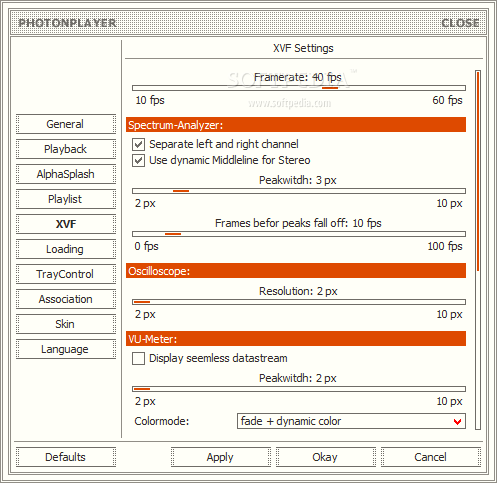
Task: Show the Association settings page
Action: coord(66,299)
